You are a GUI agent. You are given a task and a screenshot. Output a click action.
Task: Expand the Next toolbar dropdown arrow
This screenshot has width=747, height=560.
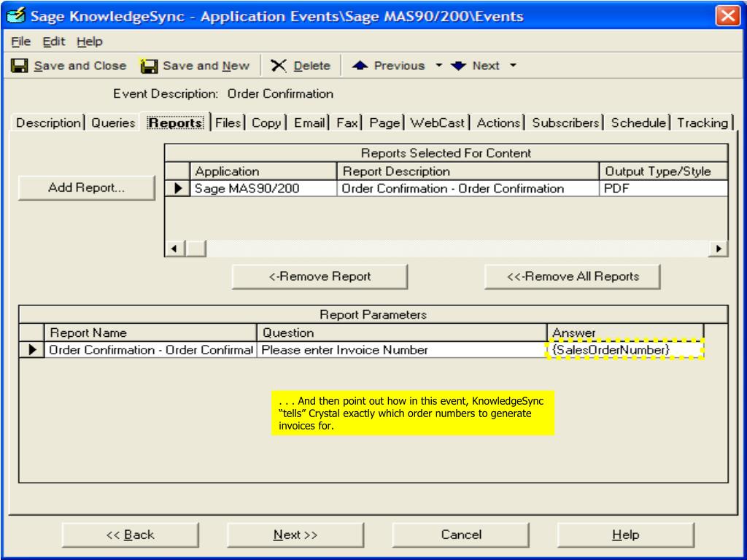(513, 65)
